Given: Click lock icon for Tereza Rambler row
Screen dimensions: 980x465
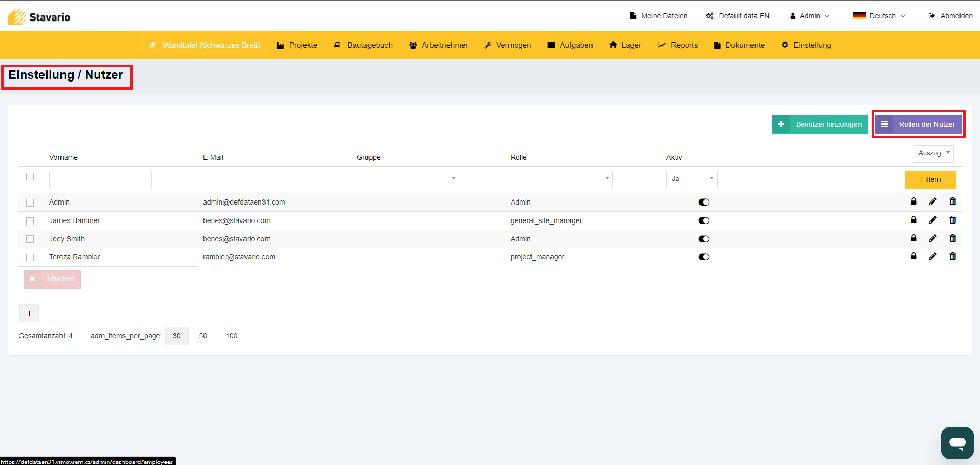Looking at the screenshot, I should [913, 256].
